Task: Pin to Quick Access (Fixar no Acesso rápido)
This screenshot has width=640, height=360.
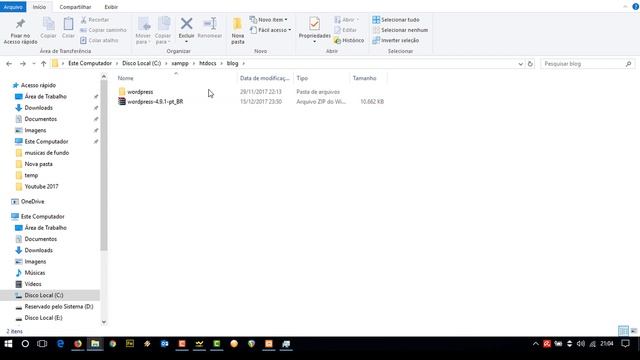Action: (20, 31)
